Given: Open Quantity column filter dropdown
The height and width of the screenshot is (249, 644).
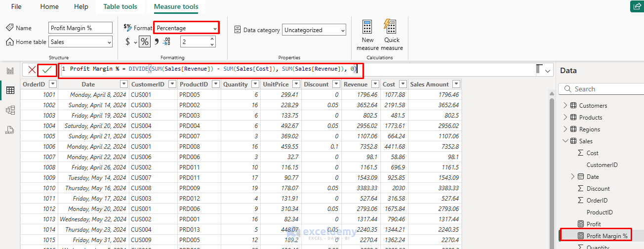Looking at the screenshot, I should coord(255,84).
